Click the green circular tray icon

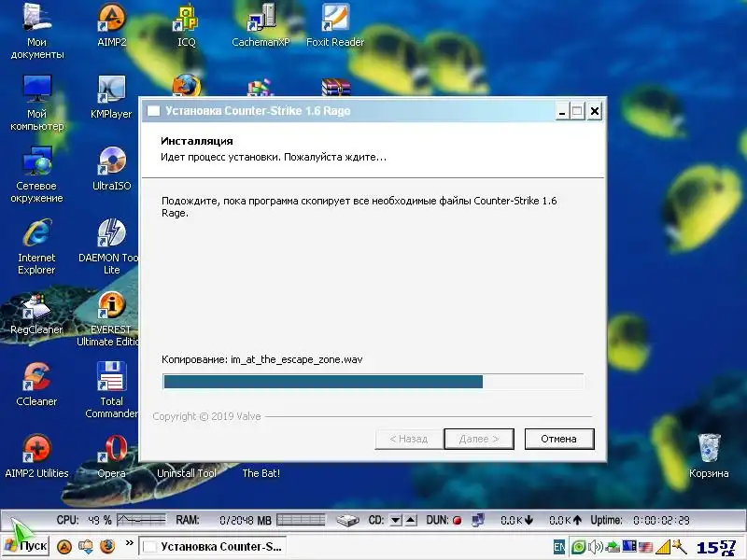point(578,547)
